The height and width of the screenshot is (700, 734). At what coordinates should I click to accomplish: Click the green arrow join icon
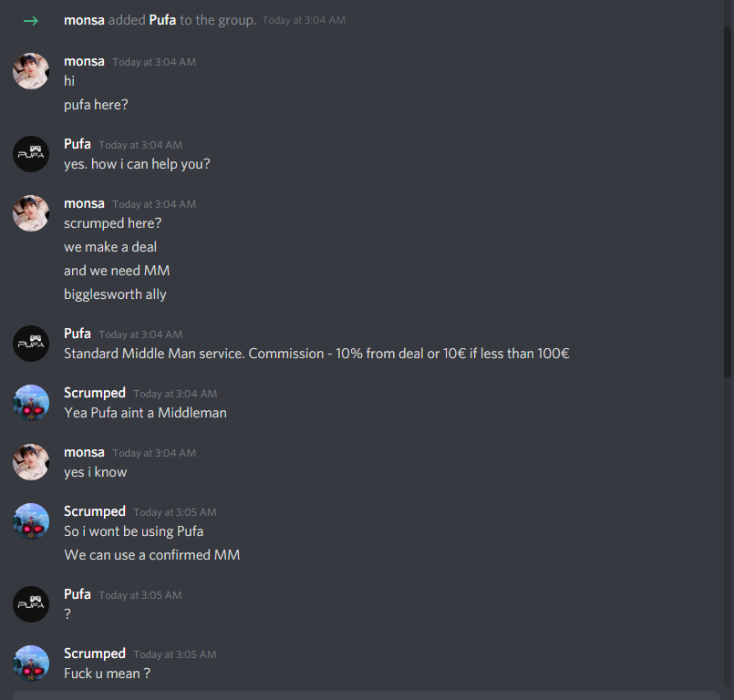pos(31,21)
